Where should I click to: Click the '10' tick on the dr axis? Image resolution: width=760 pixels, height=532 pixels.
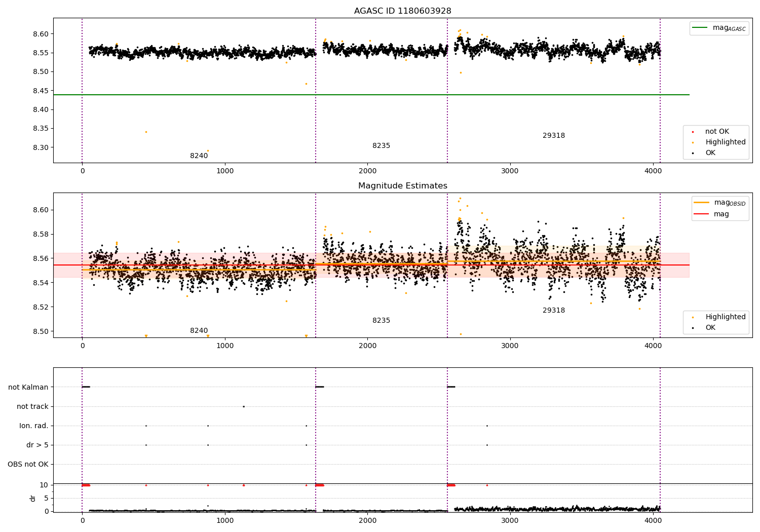click(44, 485)
